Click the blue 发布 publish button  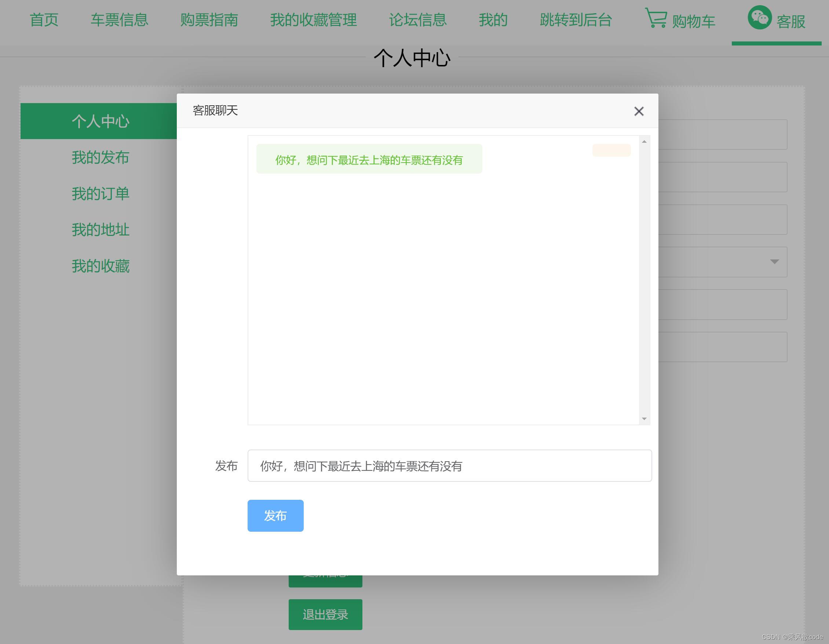point(275,516)
